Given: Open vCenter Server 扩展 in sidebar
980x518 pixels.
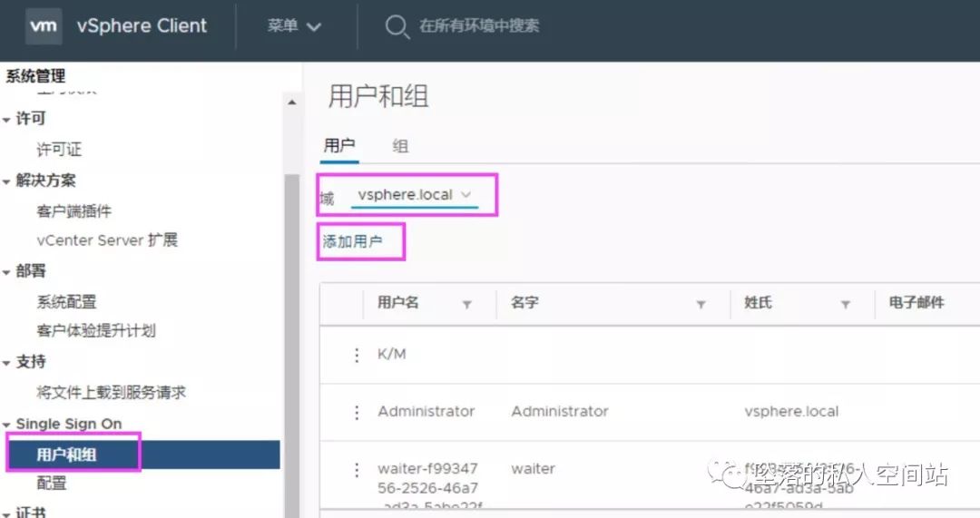Looking at the screenshot, I should (x=107, y=239).
